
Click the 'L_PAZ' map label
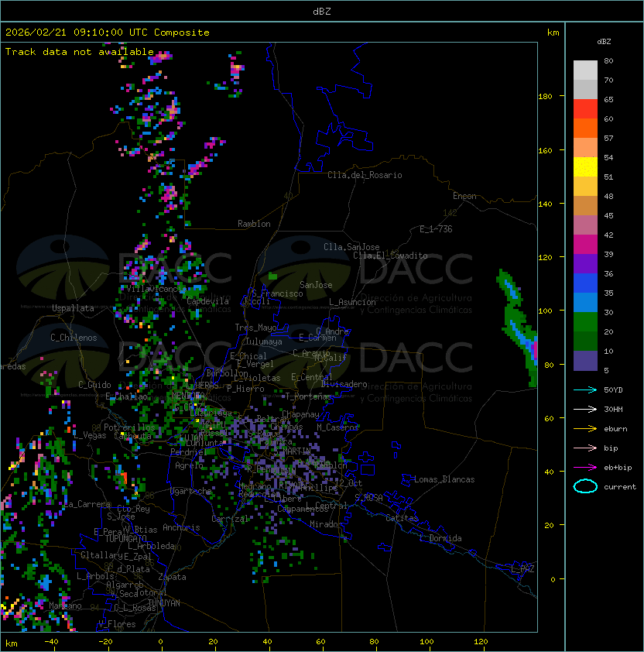click(522, 569)
